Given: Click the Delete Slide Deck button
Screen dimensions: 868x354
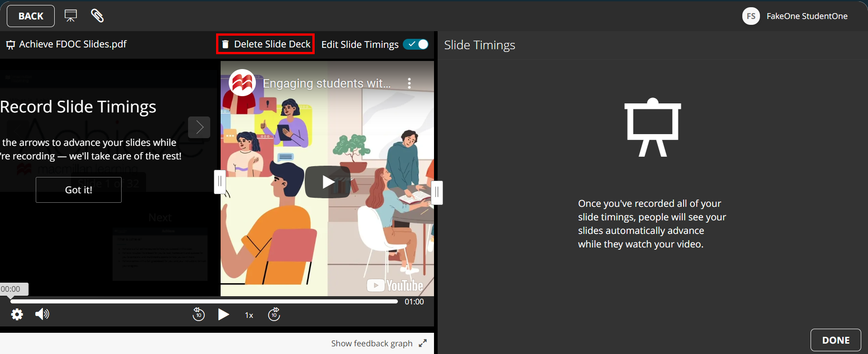Looking at the screenshot, I should [265, 44].
